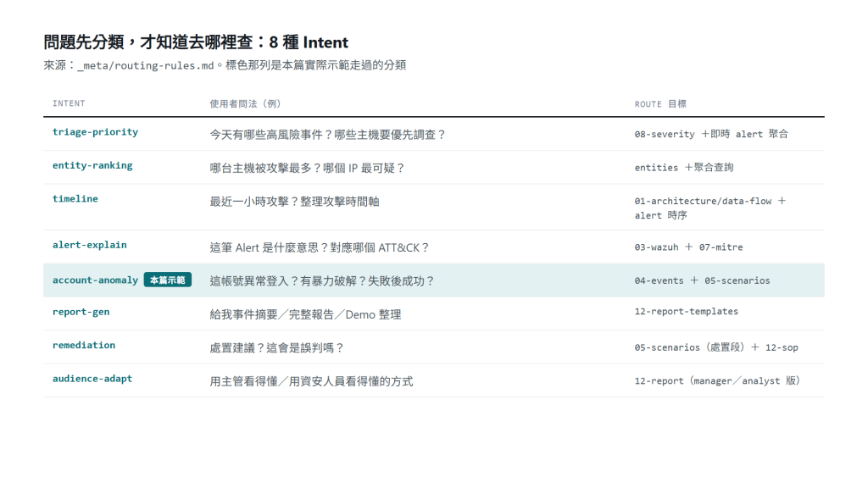
Task: Click the 使用者問法（例） column header
Action: [245, 103]
